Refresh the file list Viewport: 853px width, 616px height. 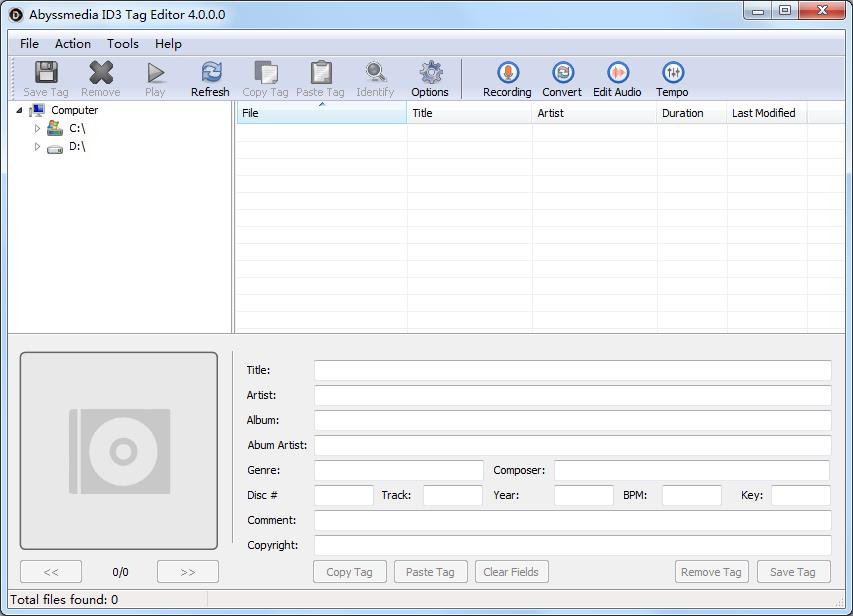[x=210, y=79]
